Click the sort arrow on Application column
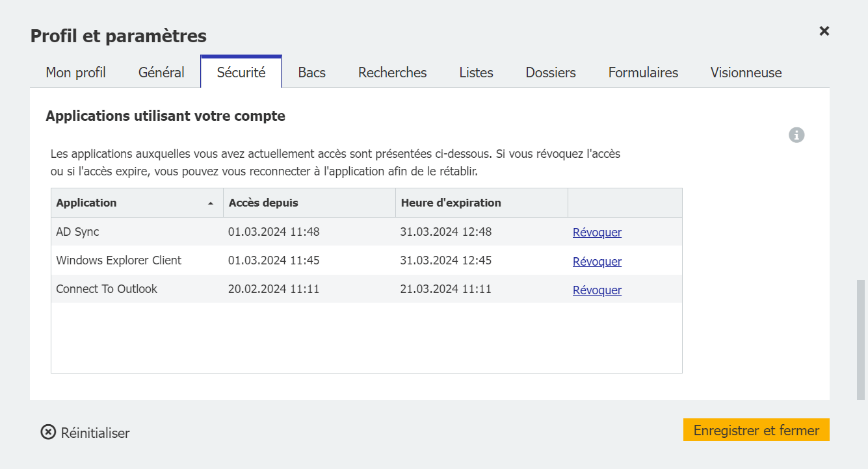Image resolution: width=868 pixels, height=469 pixels. click(x=211, y=203)
